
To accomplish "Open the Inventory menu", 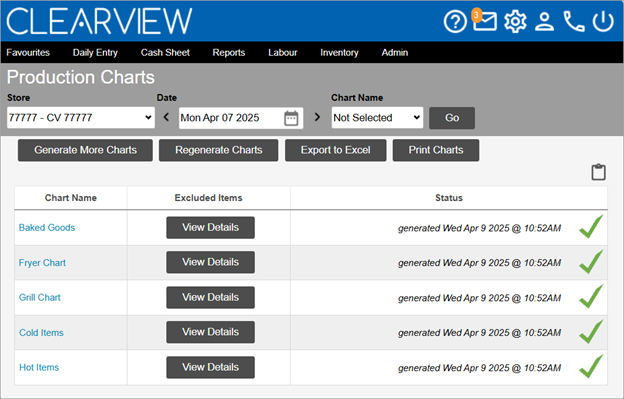I will pyautogui.click(x=339, y=53).
